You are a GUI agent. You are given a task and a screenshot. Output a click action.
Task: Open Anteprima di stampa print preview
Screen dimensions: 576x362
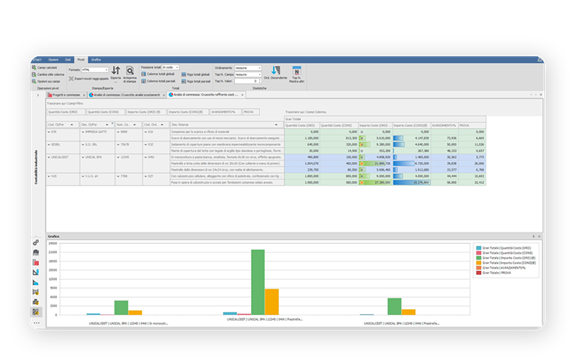(x=130, y=75)
